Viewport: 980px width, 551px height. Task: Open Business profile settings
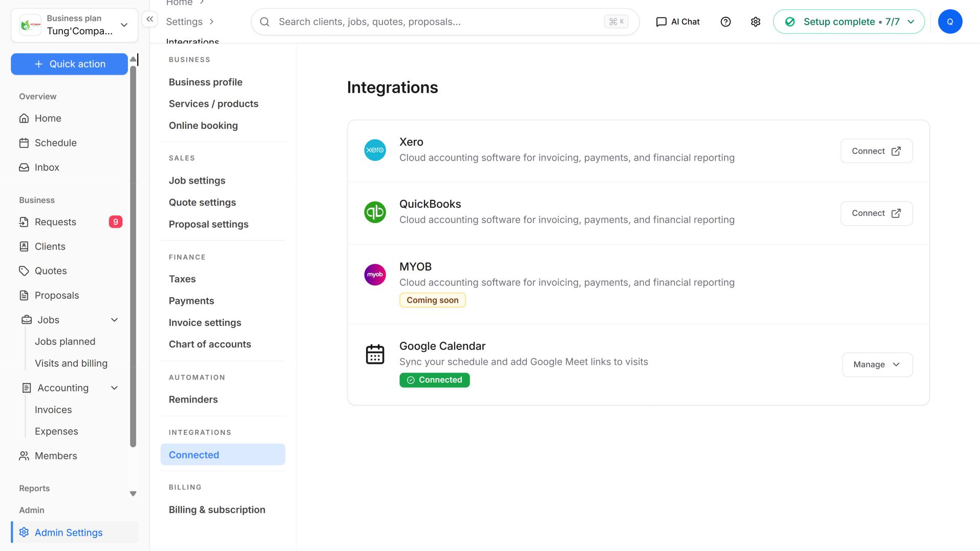click(x=205, y=82)
